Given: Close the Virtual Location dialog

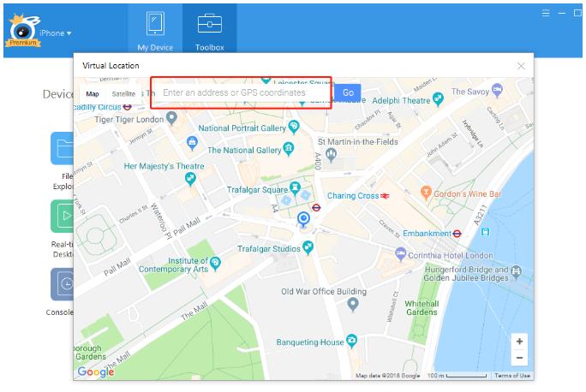Looking at the screenshot, I should (521, 66).
